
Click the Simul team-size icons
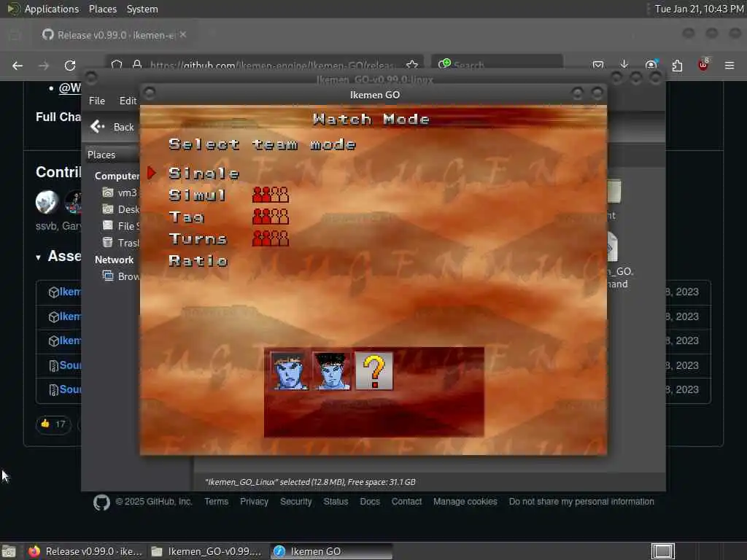(x=271, y=195)
